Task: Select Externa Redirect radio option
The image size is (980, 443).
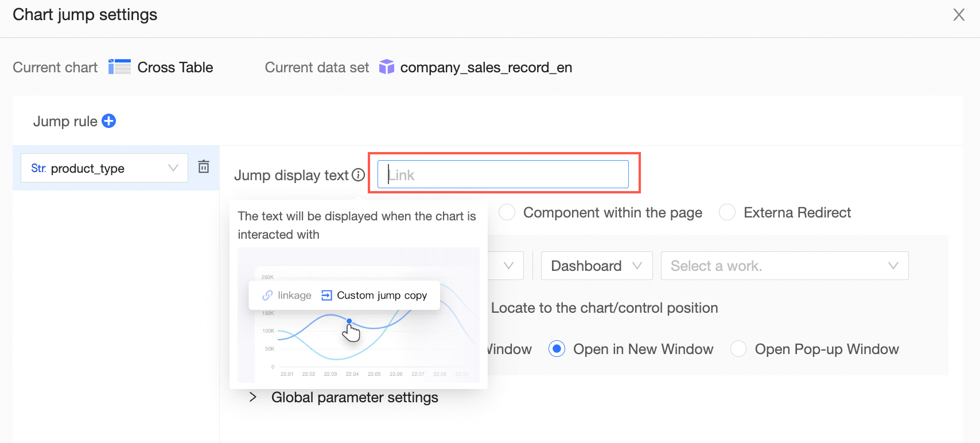Action: [727, 212]
